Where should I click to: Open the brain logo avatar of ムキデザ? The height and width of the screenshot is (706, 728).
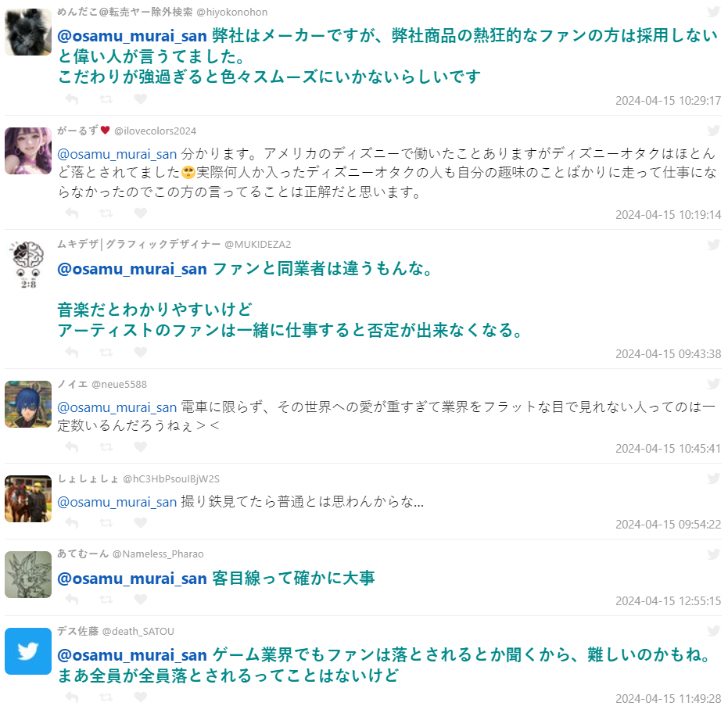point(28,264)
